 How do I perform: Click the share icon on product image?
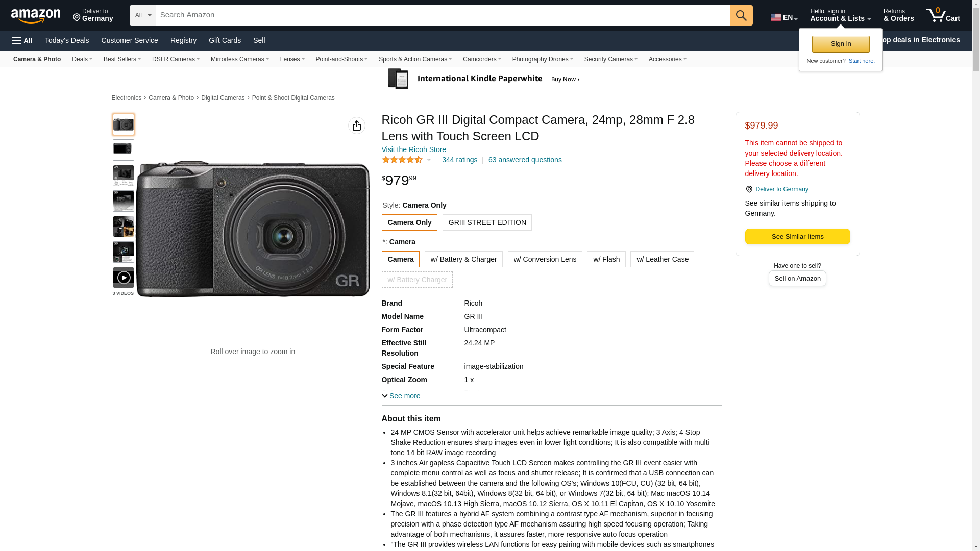coord(357,126)
